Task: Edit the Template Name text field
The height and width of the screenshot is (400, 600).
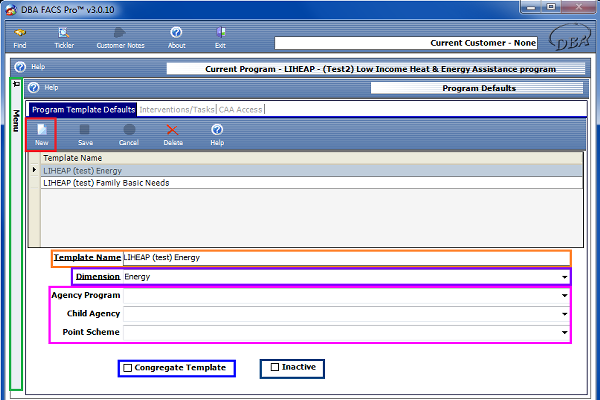Action: (x=346, y=258)
